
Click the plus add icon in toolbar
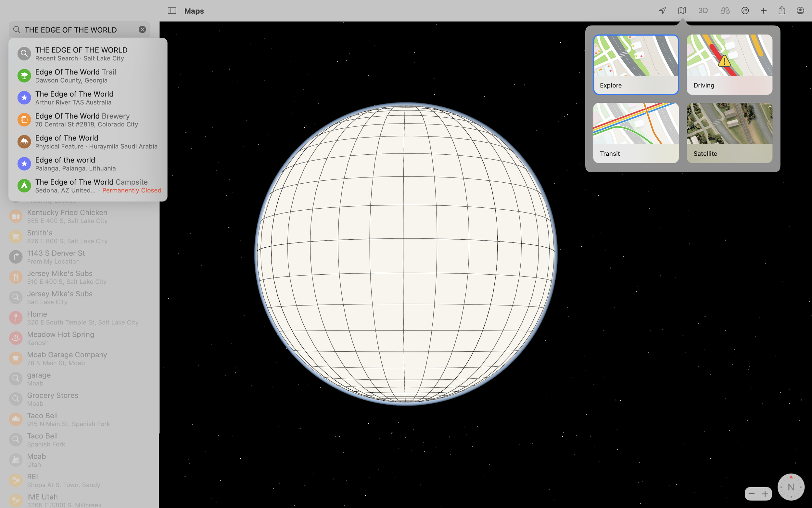763,11
